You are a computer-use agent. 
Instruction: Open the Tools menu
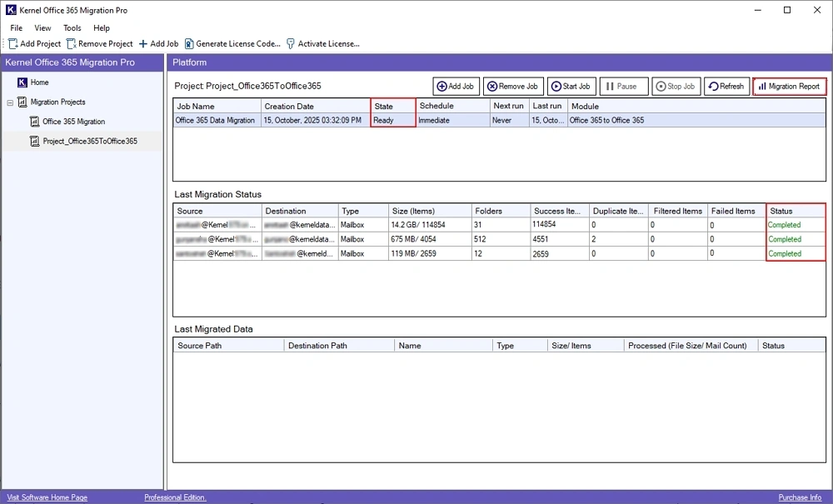[72, 28]
